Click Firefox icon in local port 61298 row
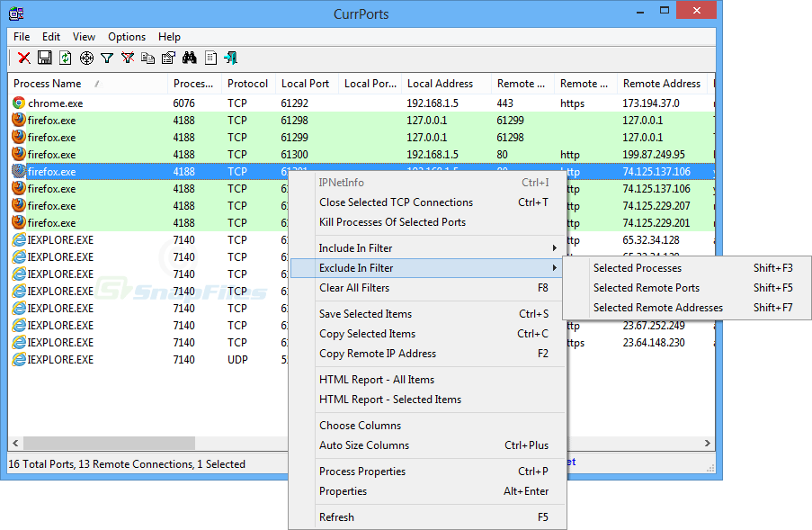This screenshot has height=530, width=812. point(19,120)
